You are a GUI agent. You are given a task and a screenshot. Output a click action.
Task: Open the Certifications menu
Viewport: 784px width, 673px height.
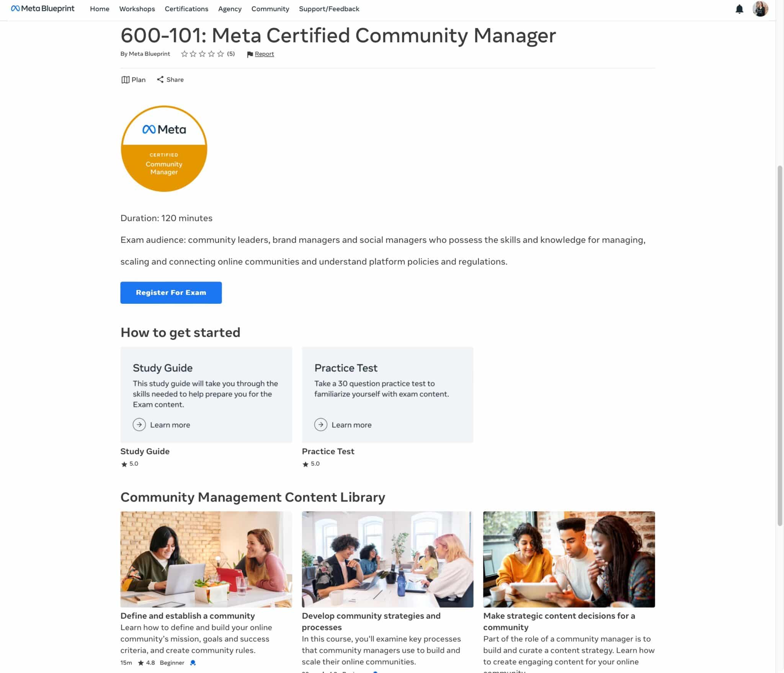(x=186, y=9)
